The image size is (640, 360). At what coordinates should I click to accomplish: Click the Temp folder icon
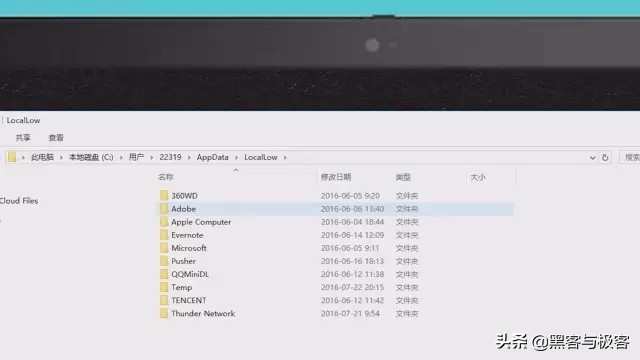click(164, 287)
